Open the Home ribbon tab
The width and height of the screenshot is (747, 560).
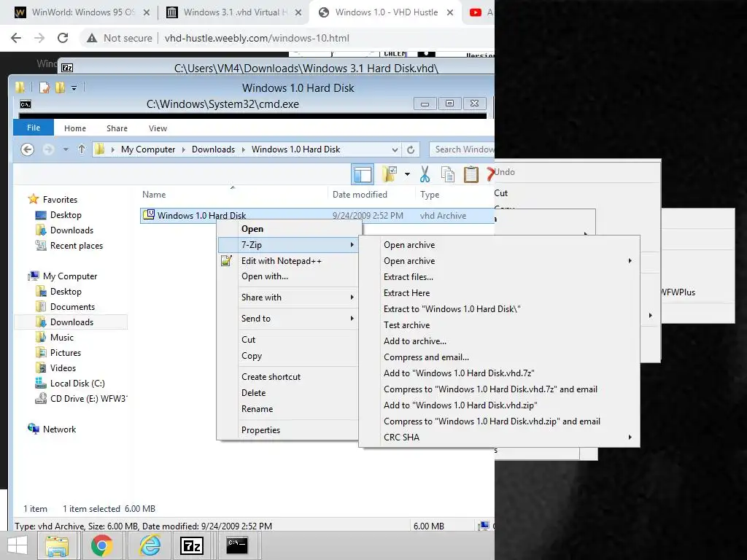tap(75, 128)
